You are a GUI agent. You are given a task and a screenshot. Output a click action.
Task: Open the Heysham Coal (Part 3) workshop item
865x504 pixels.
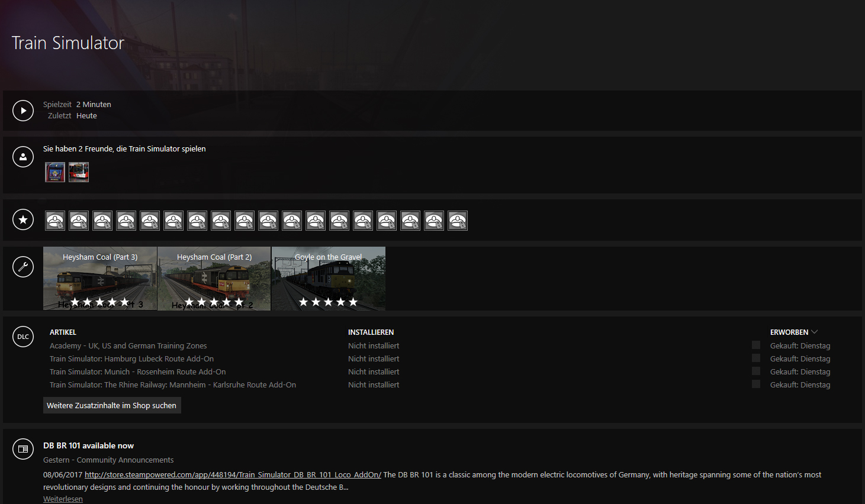point(100,279)
